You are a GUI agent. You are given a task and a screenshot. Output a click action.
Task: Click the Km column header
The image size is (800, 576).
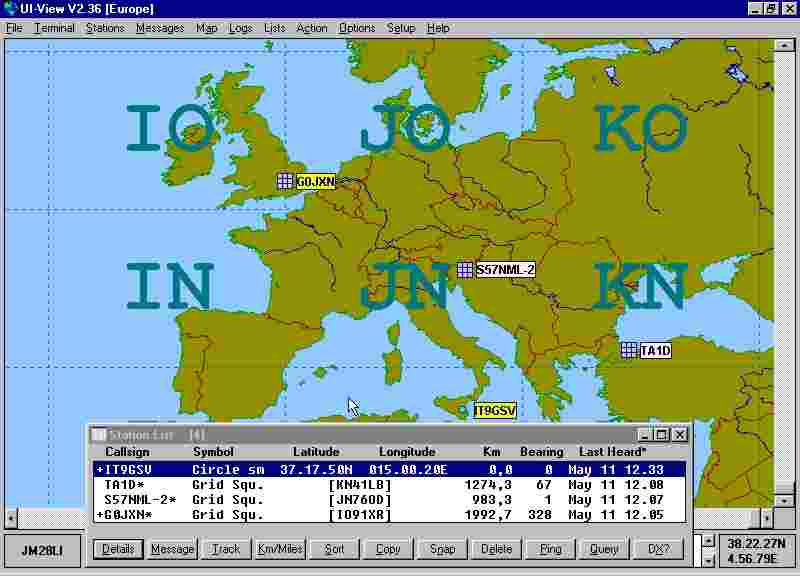tap(492, 452)
